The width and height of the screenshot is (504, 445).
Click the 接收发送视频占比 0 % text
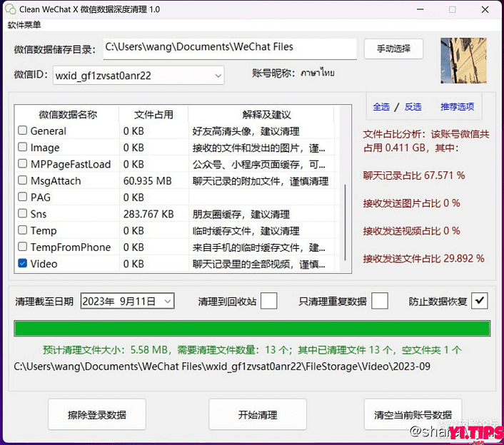pos(411,230)
